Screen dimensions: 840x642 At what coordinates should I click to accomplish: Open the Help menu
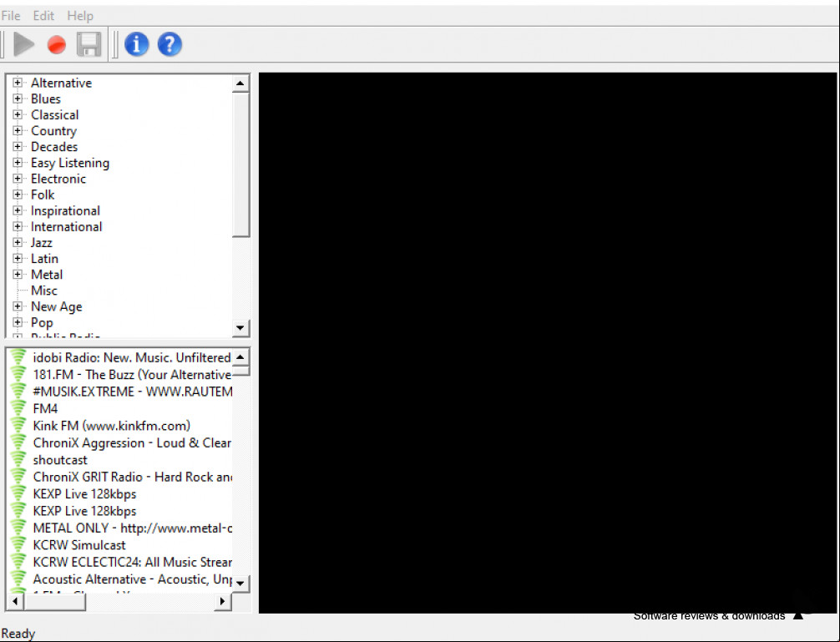80,16
